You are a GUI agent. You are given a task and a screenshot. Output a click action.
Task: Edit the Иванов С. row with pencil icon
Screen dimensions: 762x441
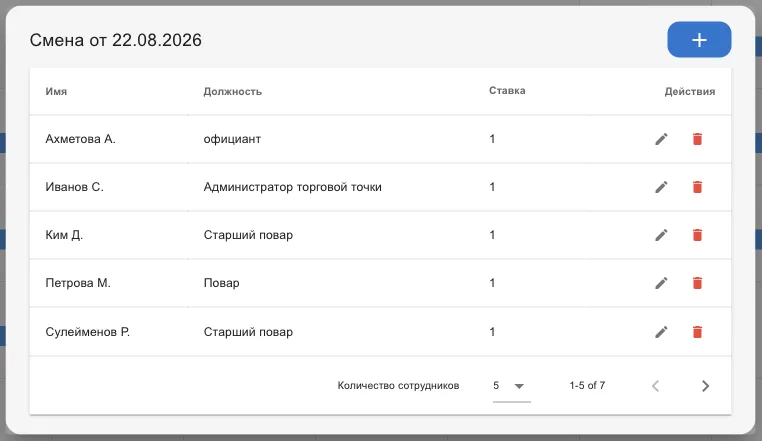coord(661,187)
